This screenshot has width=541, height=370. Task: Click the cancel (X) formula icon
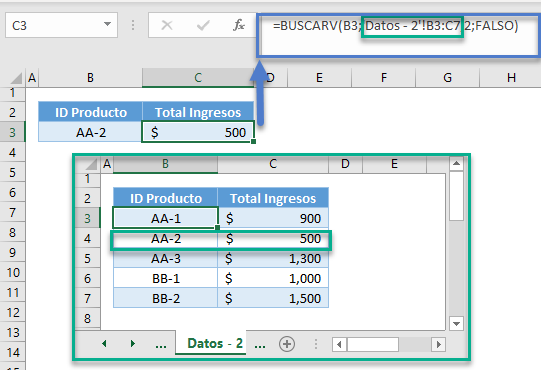(167, 25)
